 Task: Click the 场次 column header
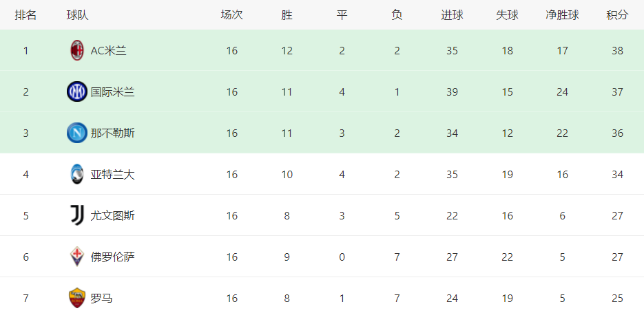pyautogui.click(x=232, y=15)
